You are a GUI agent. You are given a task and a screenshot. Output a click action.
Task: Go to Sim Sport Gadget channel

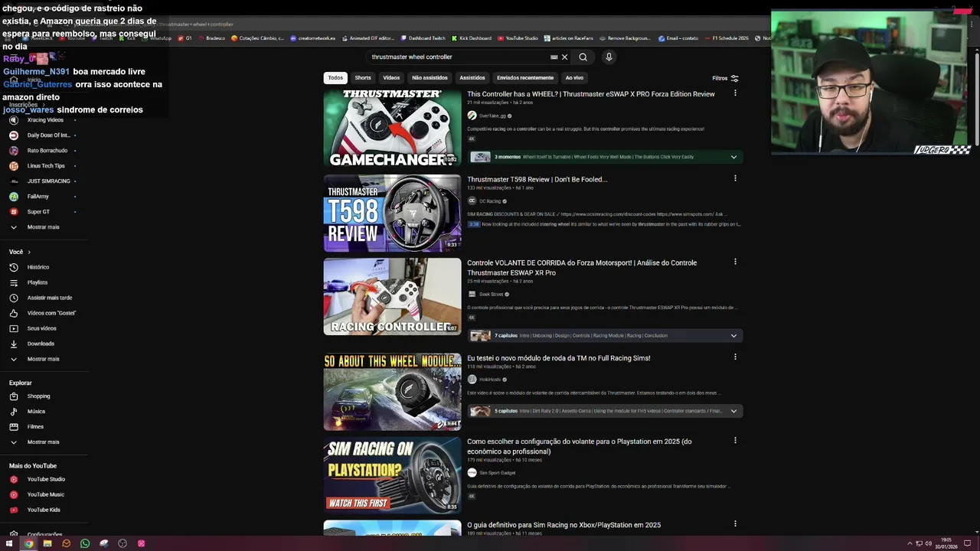tap(497, 473)
